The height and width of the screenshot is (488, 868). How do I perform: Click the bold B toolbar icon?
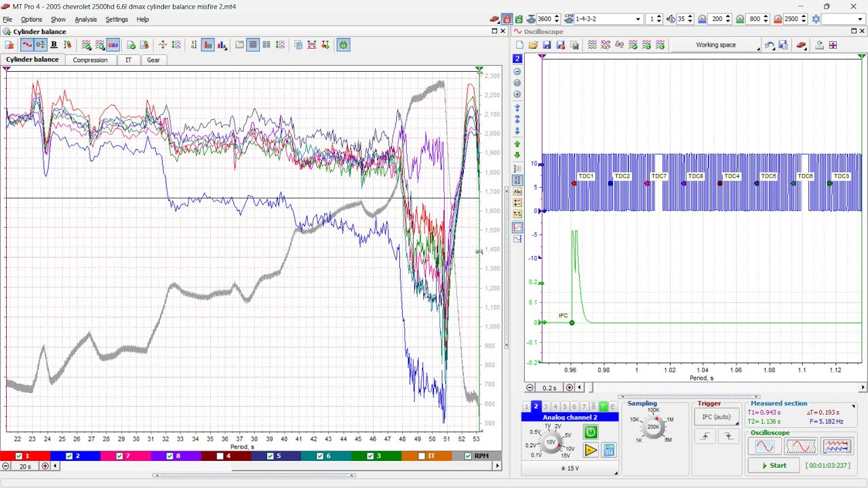click(x=54, y=45)
